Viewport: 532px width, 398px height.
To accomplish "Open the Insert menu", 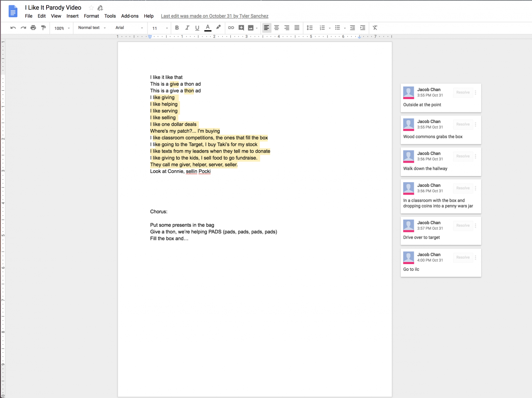I will (x=73, y=16).
